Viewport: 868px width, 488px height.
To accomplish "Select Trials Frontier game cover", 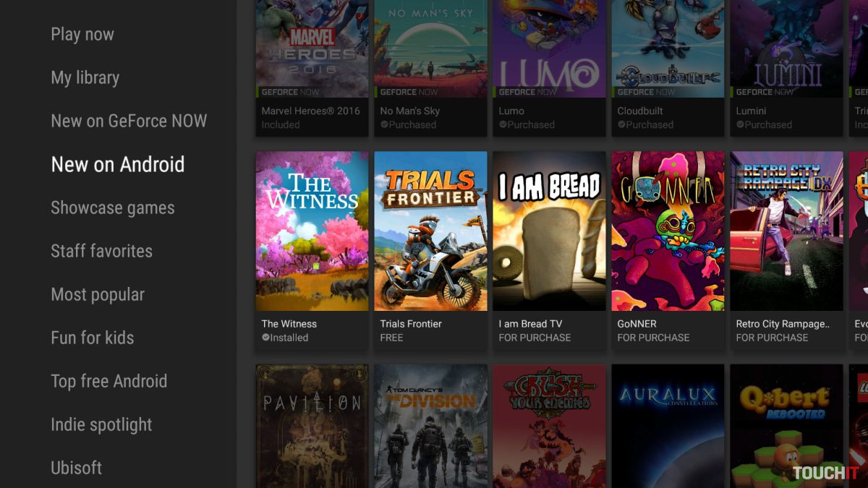I will click(x=430, y=231).
